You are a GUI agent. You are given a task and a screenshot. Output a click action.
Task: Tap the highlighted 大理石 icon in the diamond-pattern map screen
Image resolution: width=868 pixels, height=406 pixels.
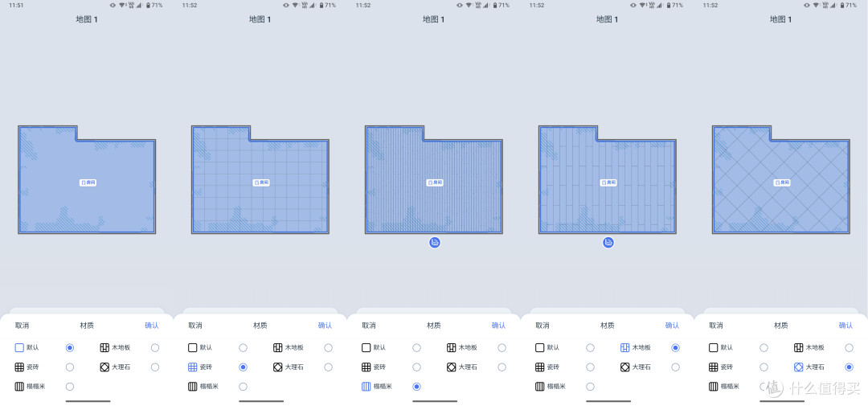pos(799,367)
